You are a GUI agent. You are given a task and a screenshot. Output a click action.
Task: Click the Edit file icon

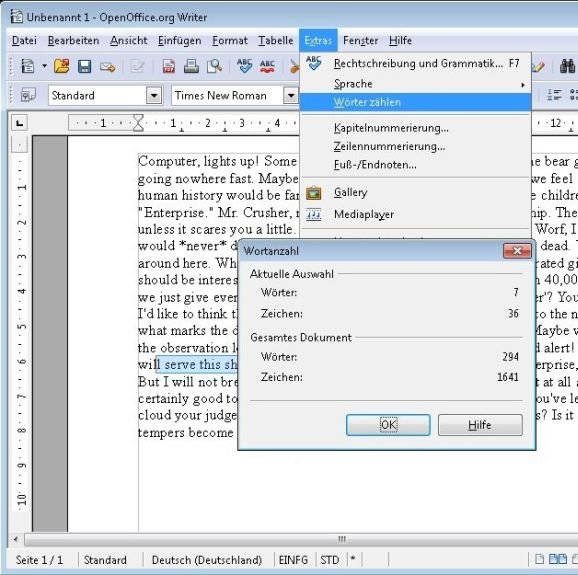[137, 67]
